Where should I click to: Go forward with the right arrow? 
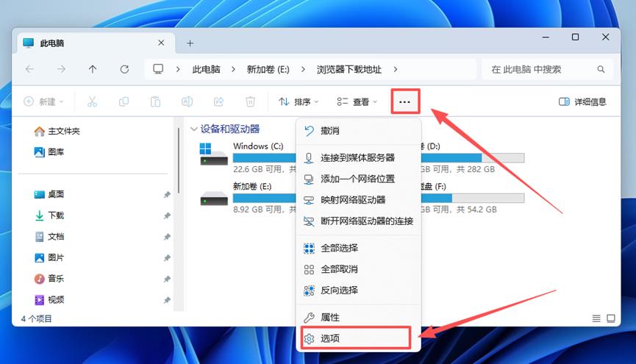pos(61,69)
